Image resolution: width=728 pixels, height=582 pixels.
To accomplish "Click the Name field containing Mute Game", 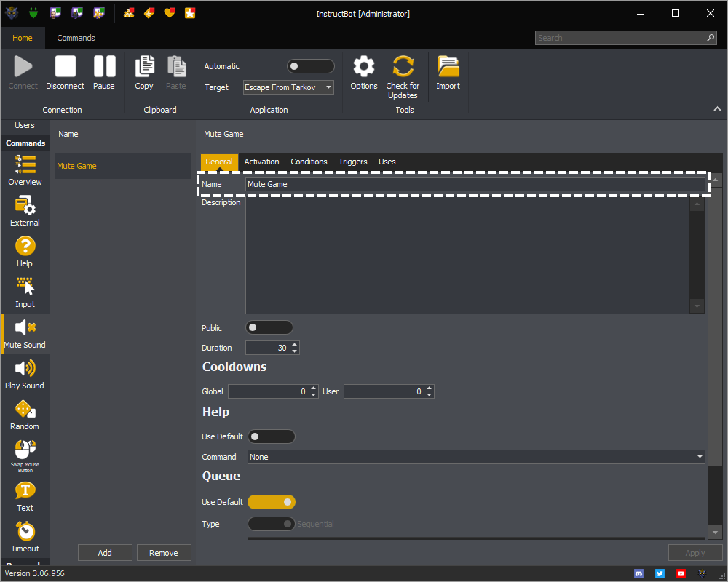I will [475, 184].
